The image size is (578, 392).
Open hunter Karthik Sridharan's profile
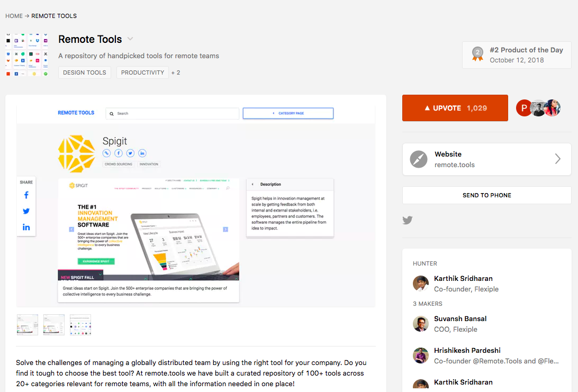point(463,278)
